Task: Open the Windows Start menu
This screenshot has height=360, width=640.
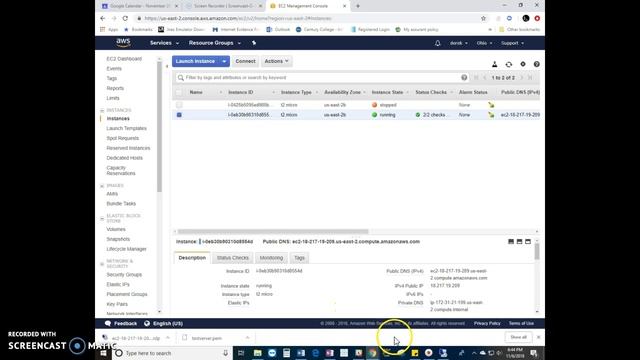Action: click(103, 353)
